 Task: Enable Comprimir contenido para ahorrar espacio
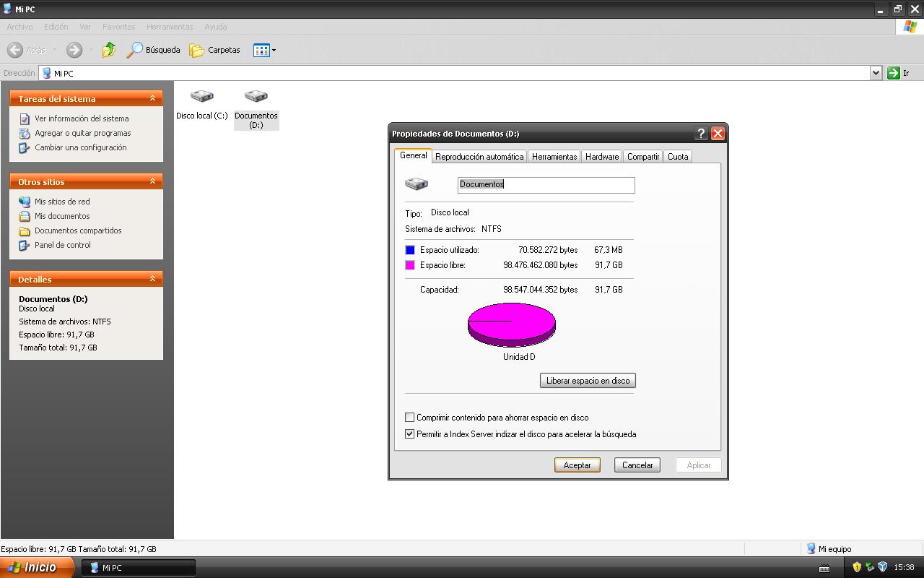point(410,418)
